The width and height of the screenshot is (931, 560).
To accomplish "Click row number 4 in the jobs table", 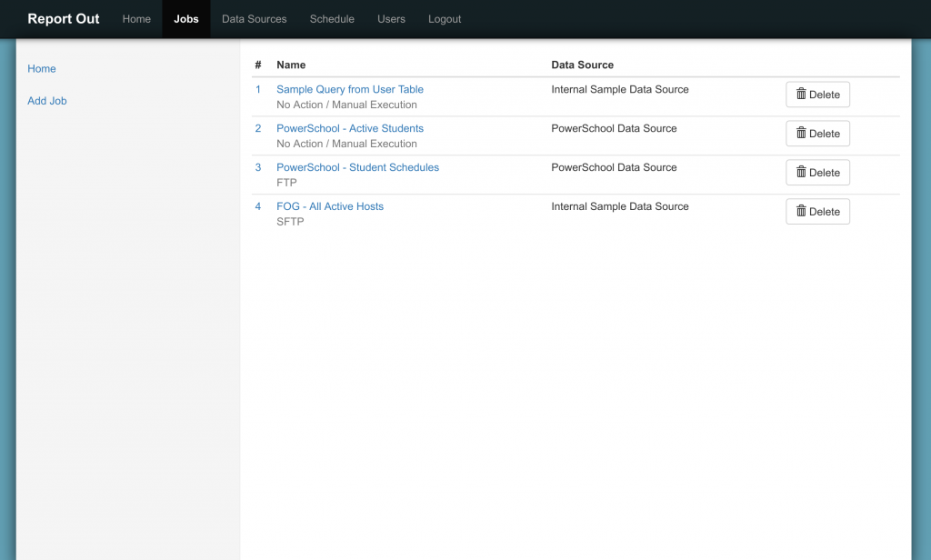I will (x=257, y=206).
